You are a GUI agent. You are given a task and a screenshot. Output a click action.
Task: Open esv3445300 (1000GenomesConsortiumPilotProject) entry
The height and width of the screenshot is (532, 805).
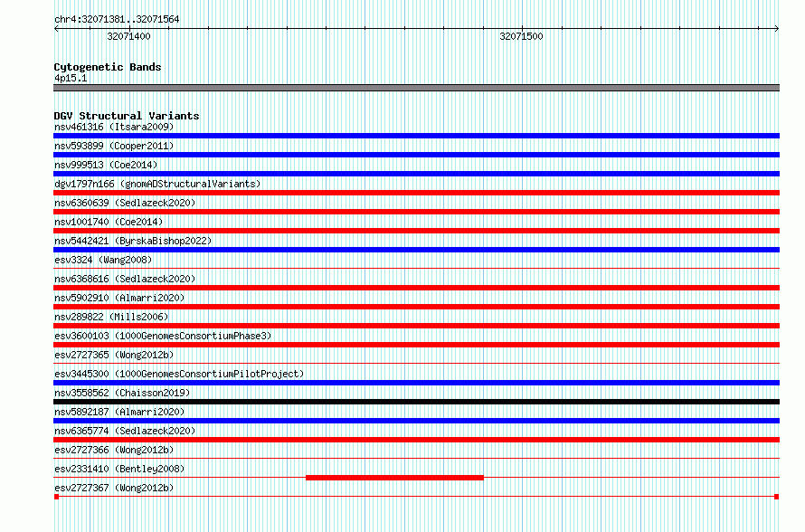(x=179, y=374)
